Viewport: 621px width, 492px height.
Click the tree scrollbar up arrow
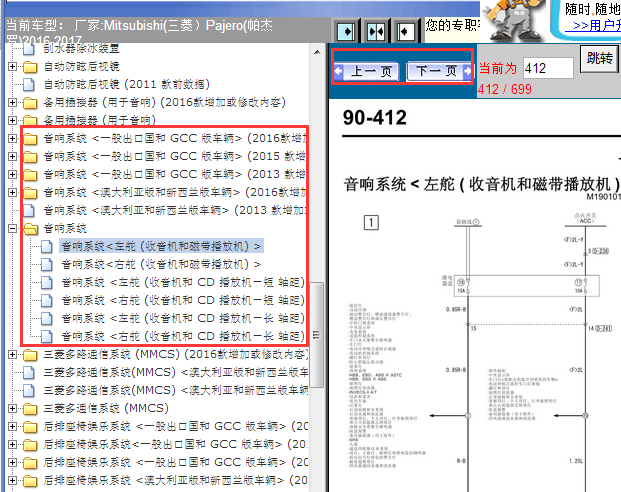317,52
